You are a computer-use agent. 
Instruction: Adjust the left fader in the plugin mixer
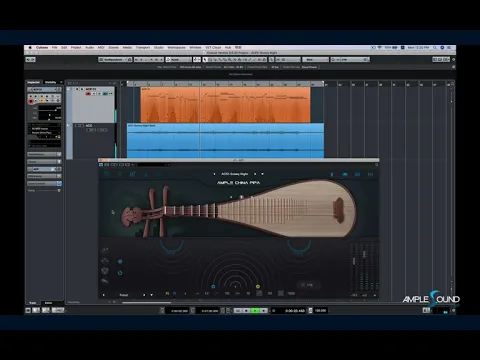pos(354,261)
